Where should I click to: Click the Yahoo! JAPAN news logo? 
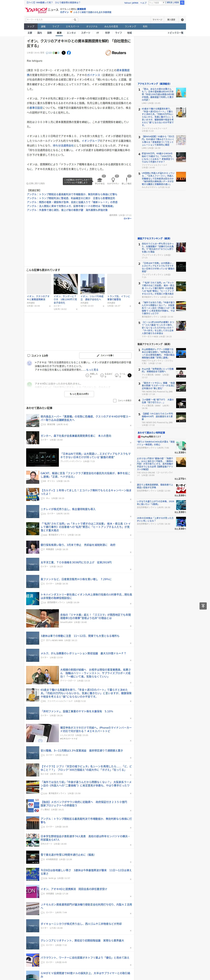(x=42, y=10)
